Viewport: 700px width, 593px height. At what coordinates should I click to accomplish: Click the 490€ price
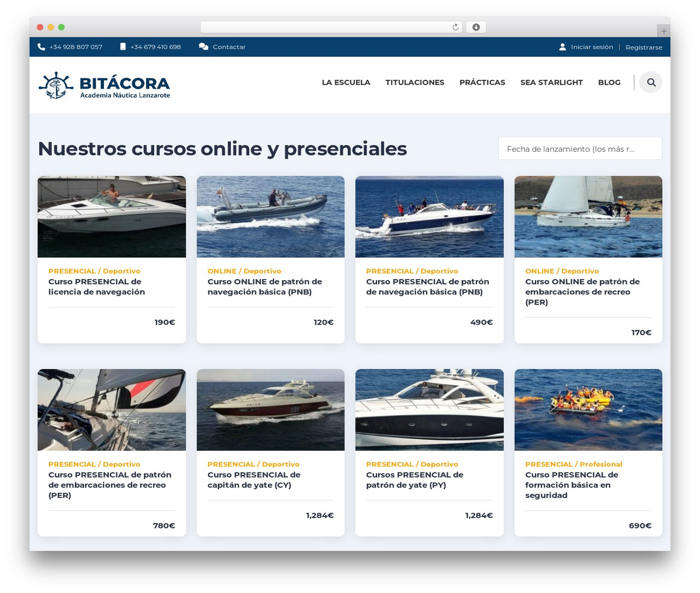point(482,322)
